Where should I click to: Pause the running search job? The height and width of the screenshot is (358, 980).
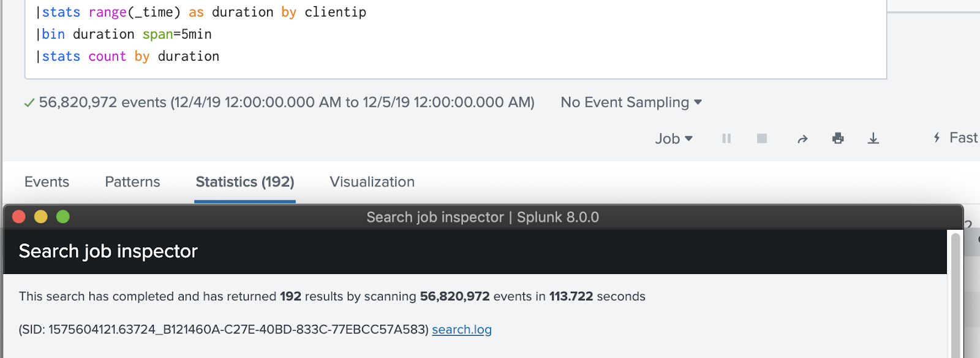coord(726,139)
